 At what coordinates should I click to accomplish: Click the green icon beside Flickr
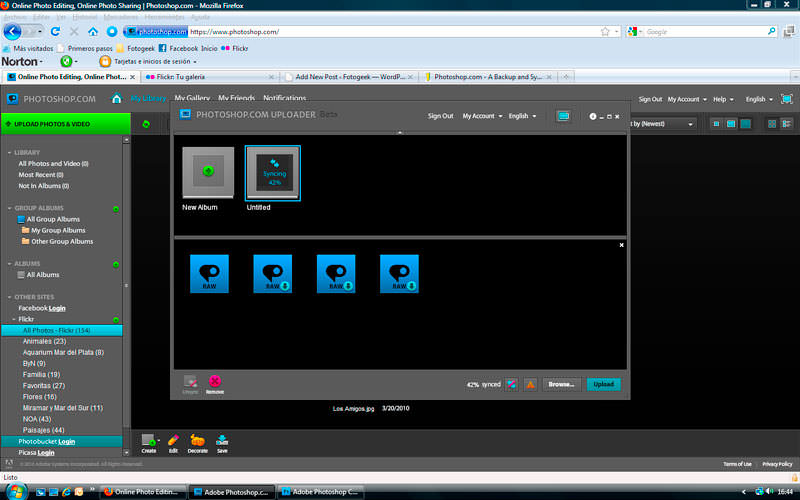[116, 320]
